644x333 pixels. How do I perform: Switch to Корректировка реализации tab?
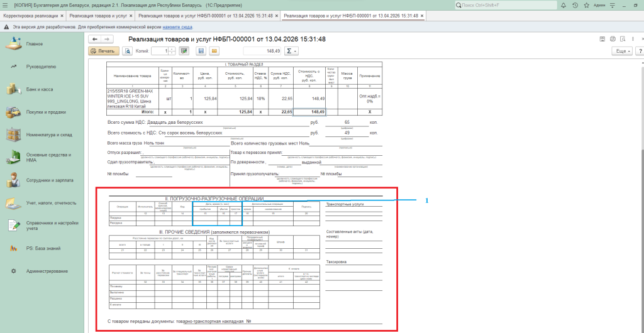tap(32, 16)
